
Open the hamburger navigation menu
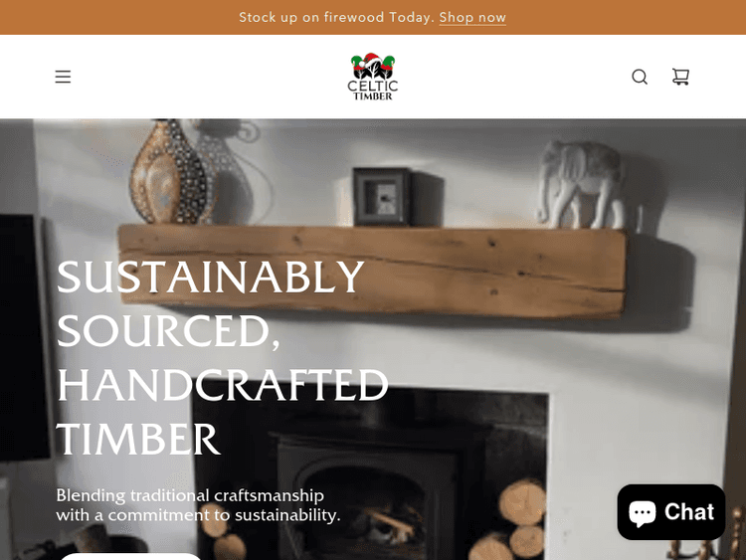[x=63, y=77]
